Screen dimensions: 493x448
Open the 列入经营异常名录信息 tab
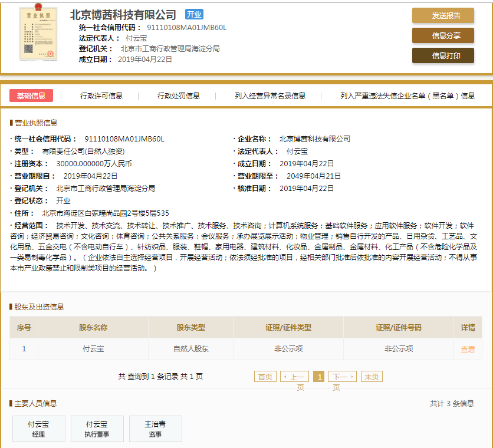[x=269, y=95]
